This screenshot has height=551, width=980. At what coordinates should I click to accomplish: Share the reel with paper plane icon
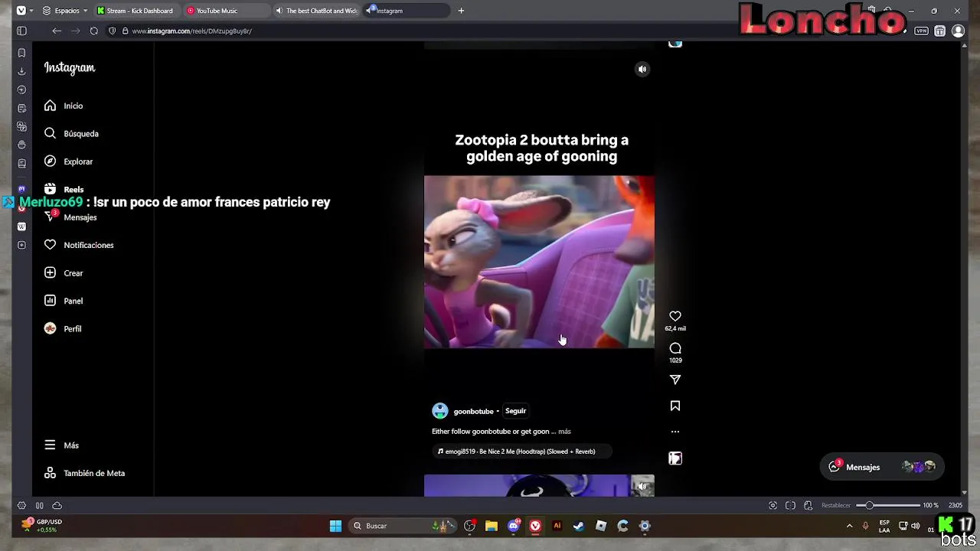(x=675, y=380)
